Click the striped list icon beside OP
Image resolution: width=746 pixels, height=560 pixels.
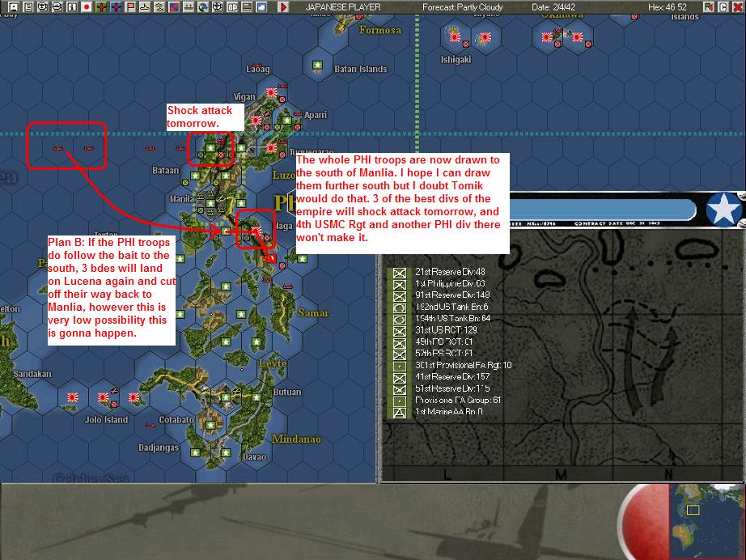(x=247, y=7)
